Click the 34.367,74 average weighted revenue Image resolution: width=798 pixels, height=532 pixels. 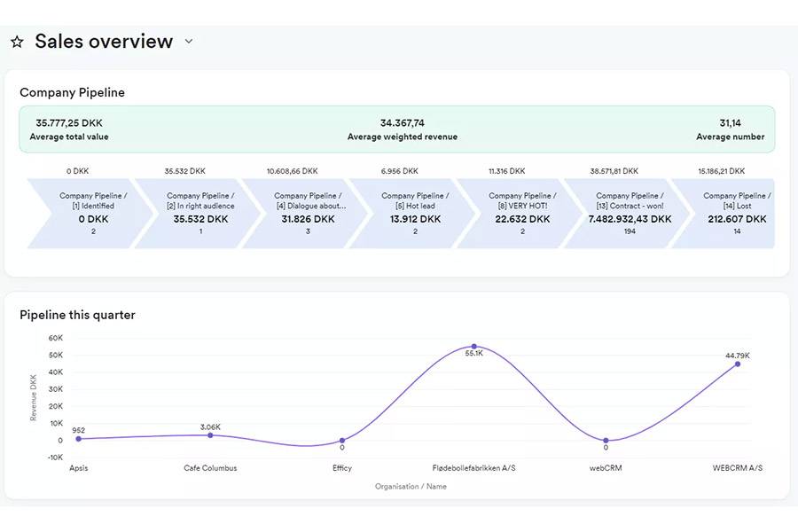[402, 122]
